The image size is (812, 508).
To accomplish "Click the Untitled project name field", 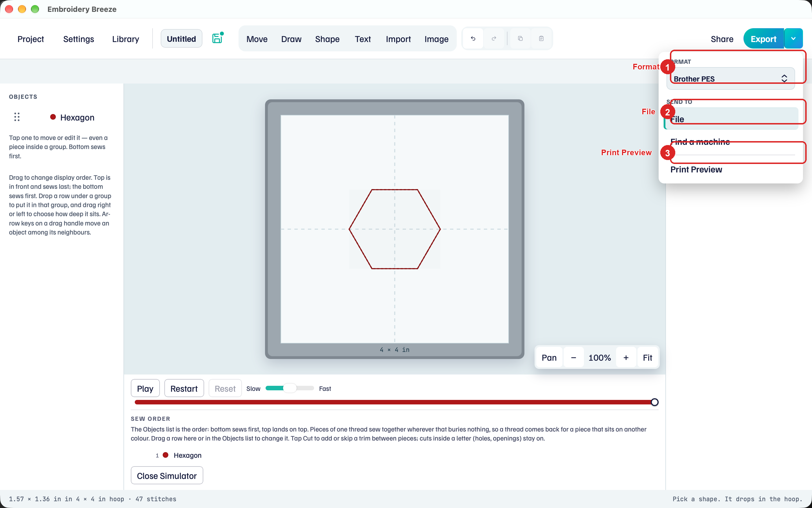I will coord(181,39).
